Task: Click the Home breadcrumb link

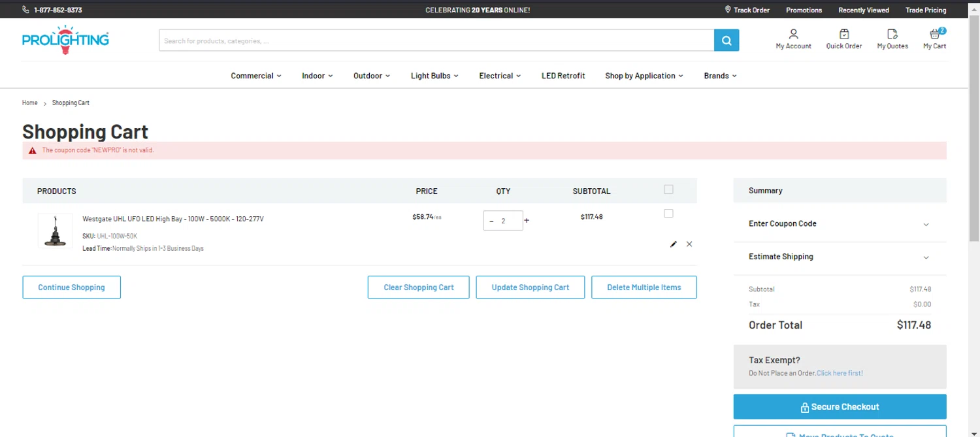Action: tap(29, 103)
